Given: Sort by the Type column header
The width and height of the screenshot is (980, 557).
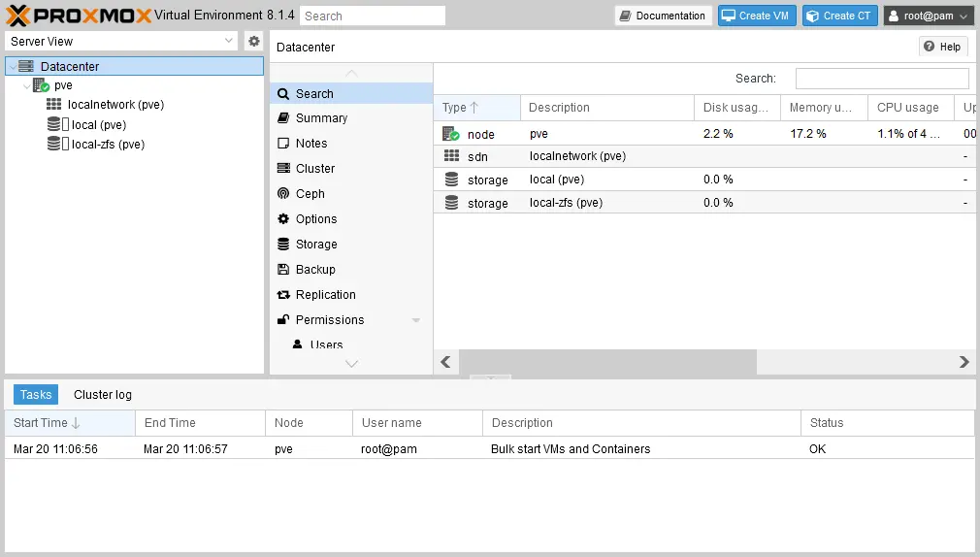Looking at the screenshot, I should (476, 108).
